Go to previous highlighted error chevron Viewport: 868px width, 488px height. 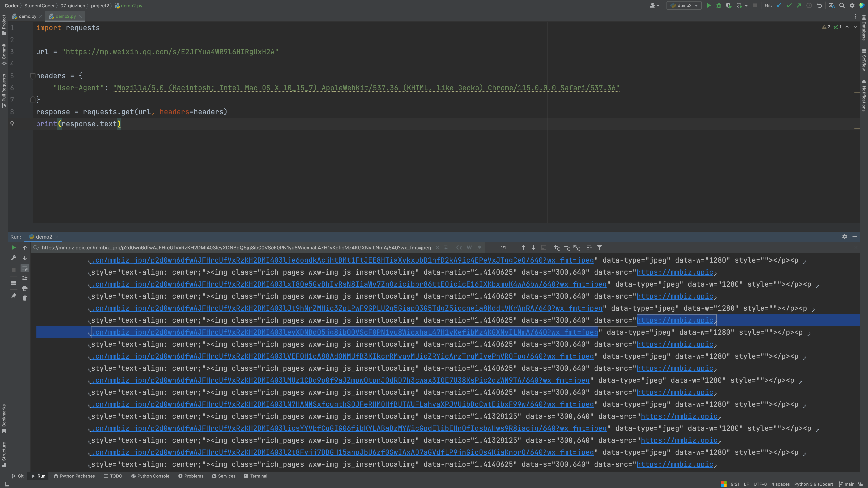coord(847,27)
